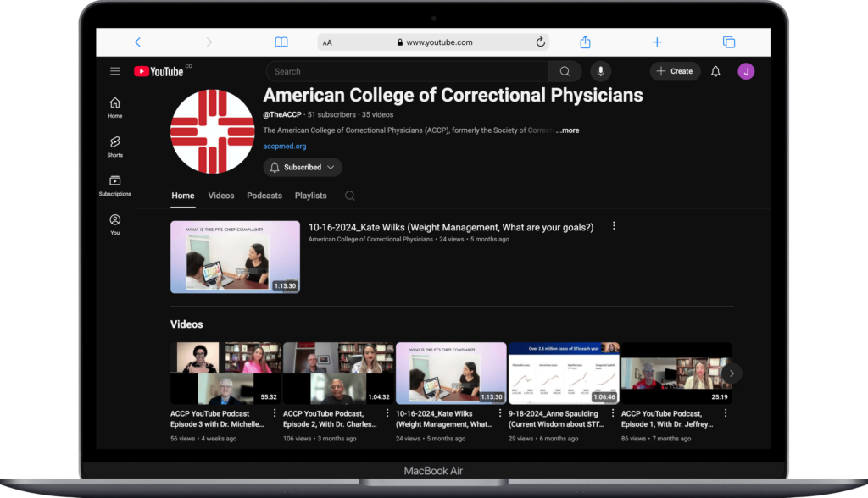Click the channel name below featured video title
Screen dimensions: 868x498
pyautogui.click(x=370, y=240)
